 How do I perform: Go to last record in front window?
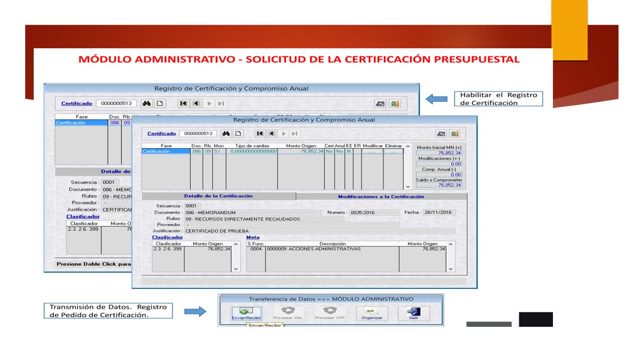pos(295,133)
